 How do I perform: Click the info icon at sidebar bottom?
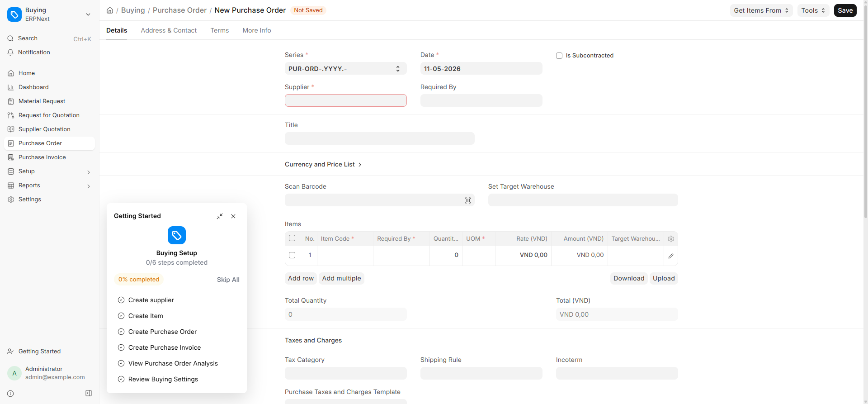(10, 394)
